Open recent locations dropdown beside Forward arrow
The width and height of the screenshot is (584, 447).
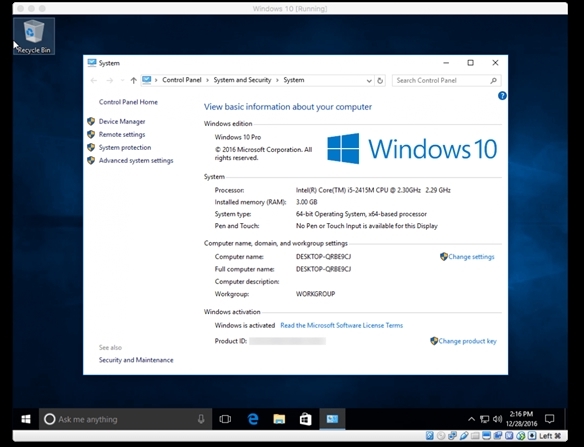point(122,80)
